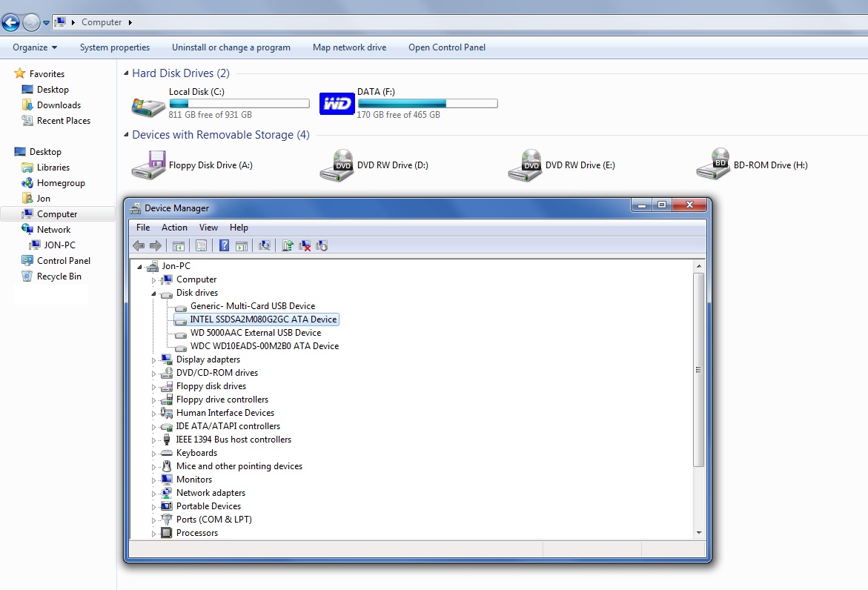Click DATA (F:) capacity bar

pyautogui.click(x=428, y=104)
